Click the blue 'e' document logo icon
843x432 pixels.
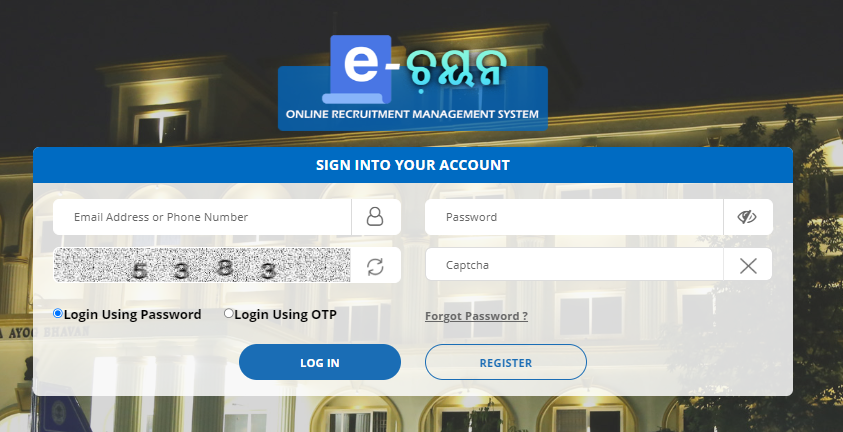[x=357, y=69]
